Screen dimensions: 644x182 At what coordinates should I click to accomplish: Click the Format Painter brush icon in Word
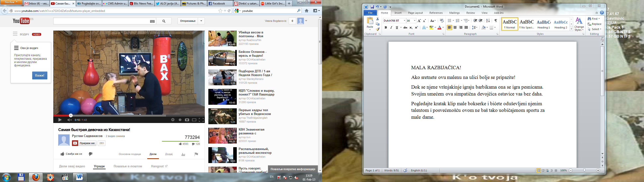click(377, 29)
